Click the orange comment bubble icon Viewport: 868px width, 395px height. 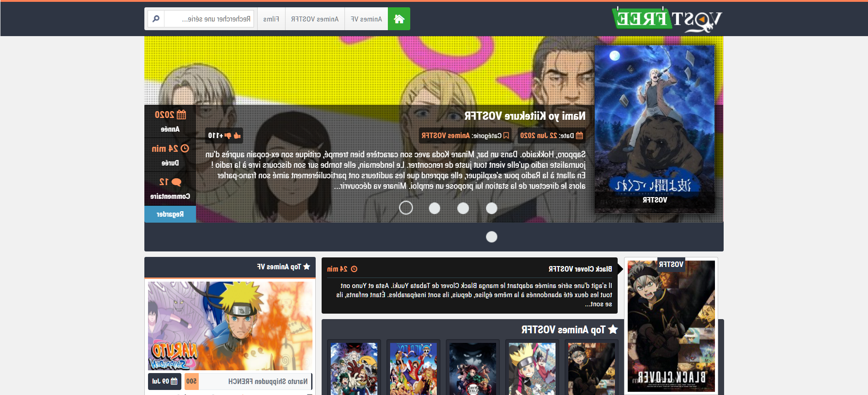point(176,182)
